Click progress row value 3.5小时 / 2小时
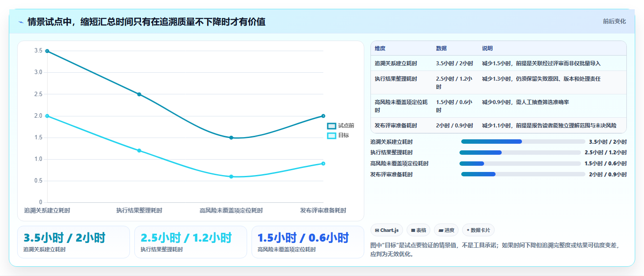Screen dimensions: 644x276 tap(608, 142)
